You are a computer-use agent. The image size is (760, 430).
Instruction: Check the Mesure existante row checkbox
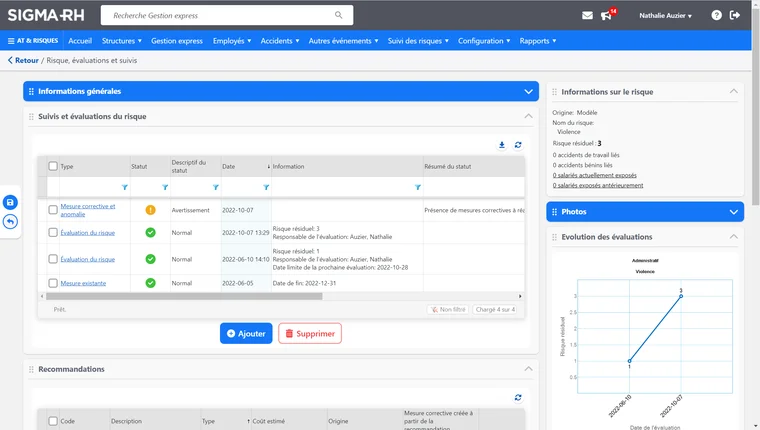click(53, 283)
